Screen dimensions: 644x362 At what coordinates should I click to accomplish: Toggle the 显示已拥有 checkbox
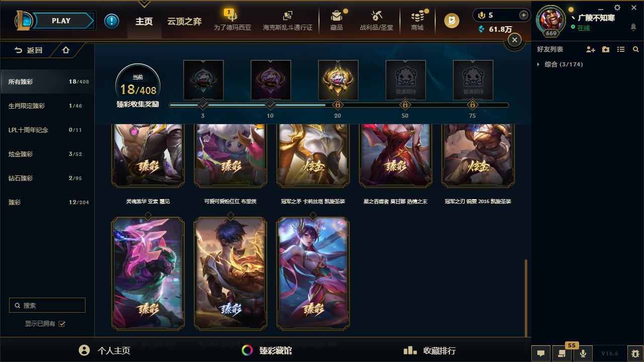click(62, 324)
